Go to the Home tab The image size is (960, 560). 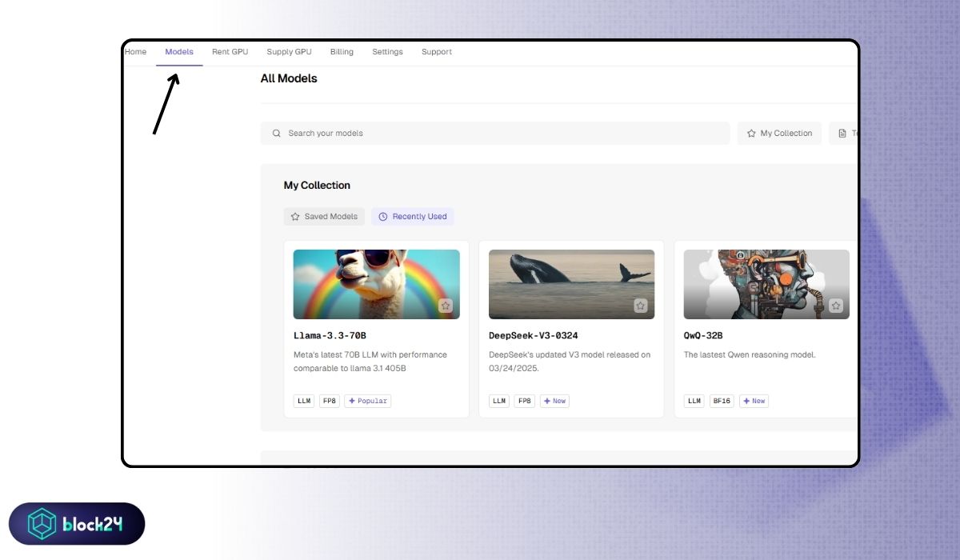tap(135, 52)
